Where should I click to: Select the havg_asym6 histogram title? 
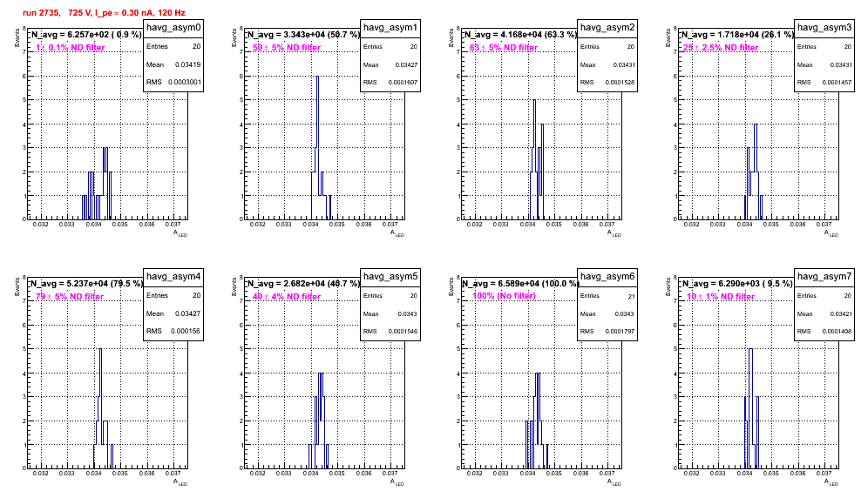point(607,276)
